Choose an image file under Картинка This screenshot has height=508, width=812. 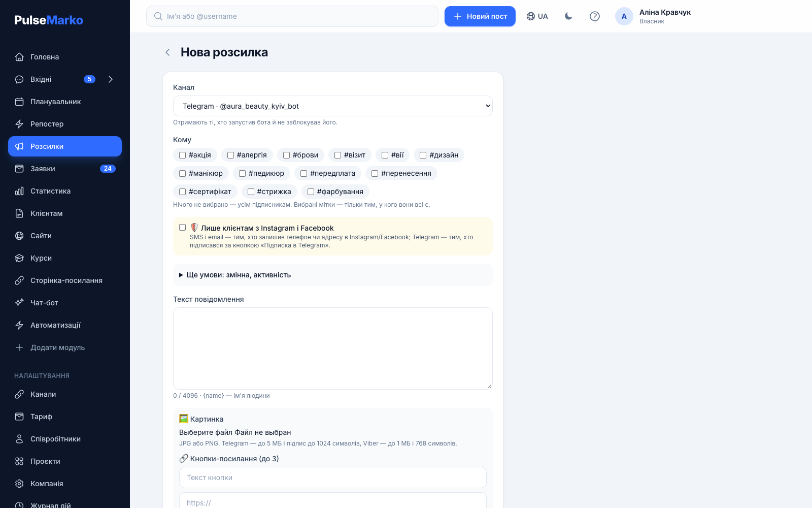tap(235, 432)
